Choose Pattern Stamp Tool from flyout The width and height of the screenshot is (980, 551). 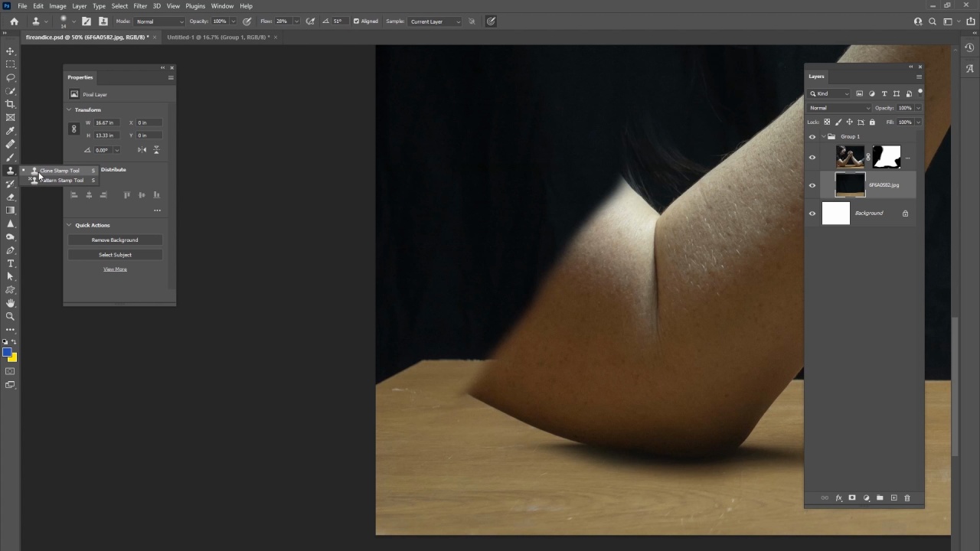tap(61, 181)
